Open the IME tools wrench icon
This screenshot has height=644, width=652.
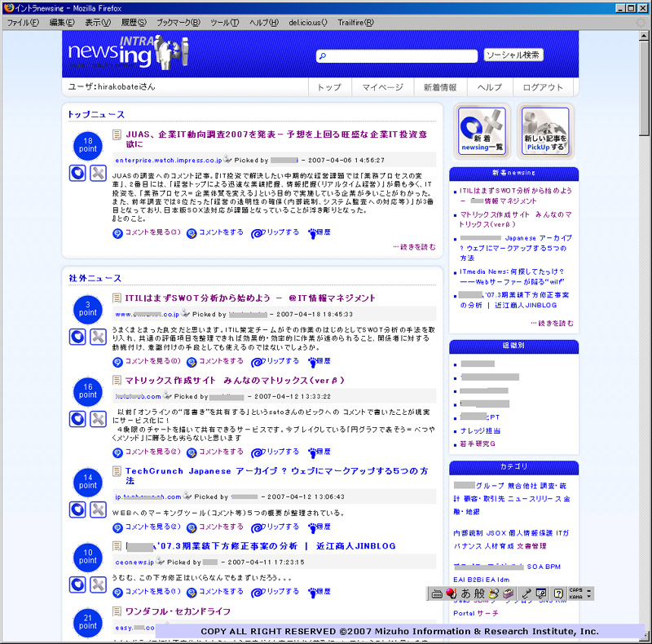526,593
